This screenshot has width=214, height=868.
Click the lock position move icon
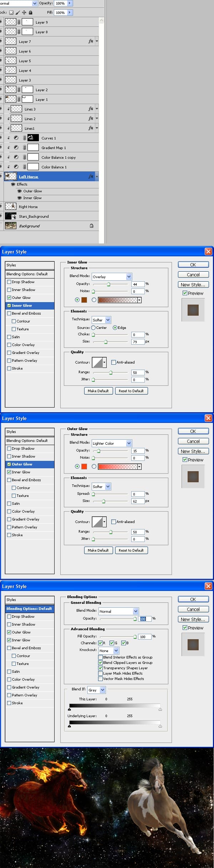click(24, 13)
